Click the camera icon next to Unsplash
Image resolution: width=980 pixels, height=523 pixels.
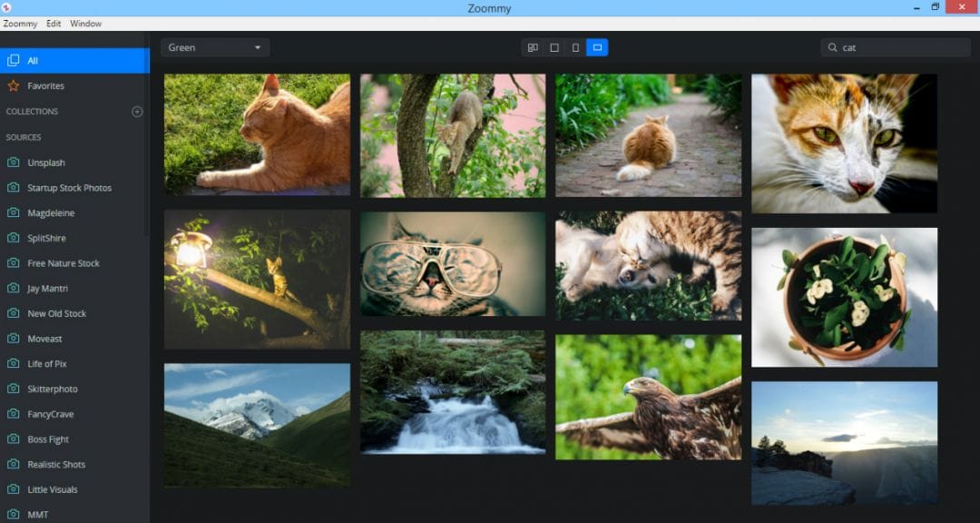(13, 163)
